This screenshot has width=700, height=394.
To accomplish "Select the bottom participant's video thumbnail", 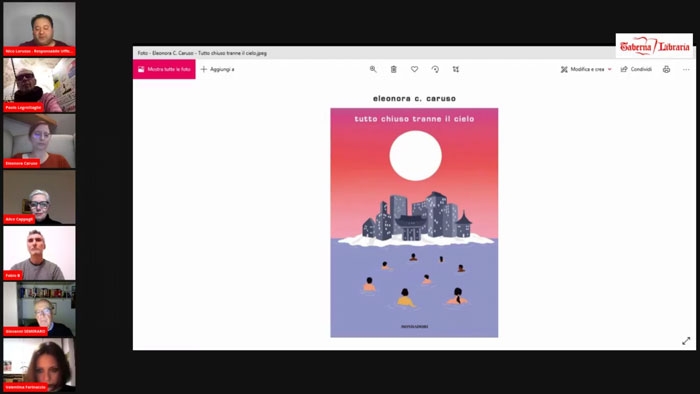I will [x=39, y=365].
